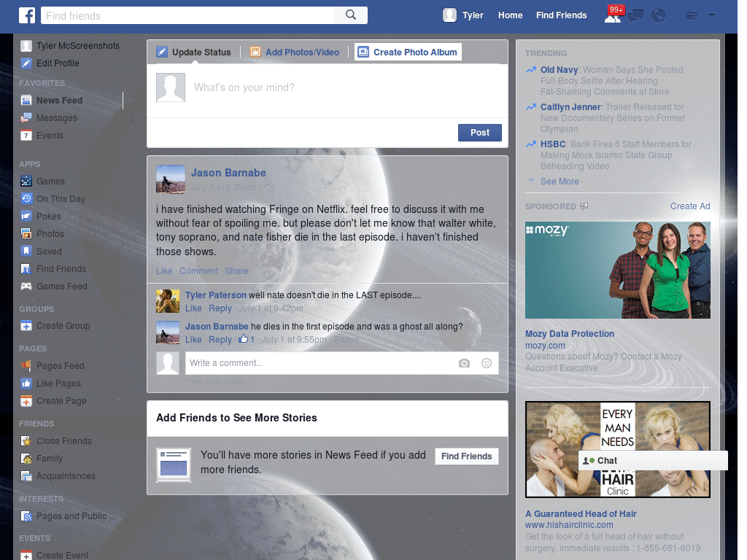The image size is (747, 560).
Task: Attach a photo via comment camera icon
Action: (464, 363)
